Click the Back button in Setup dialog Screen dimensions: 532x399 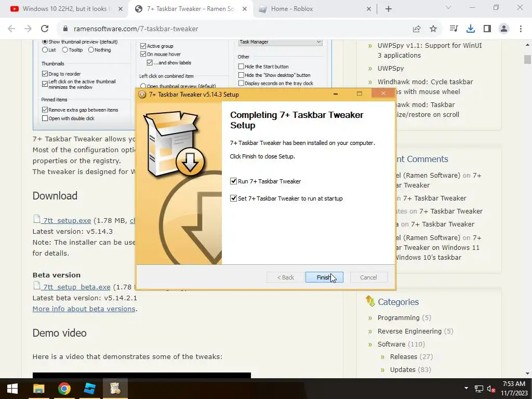pos(285,277)
